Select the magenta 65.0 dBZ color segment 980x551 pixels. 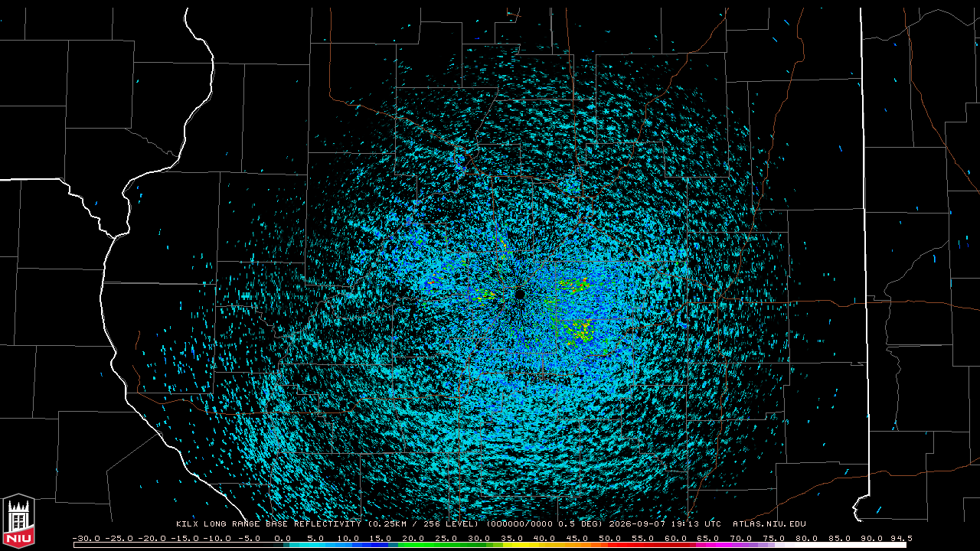click(708, 545)
